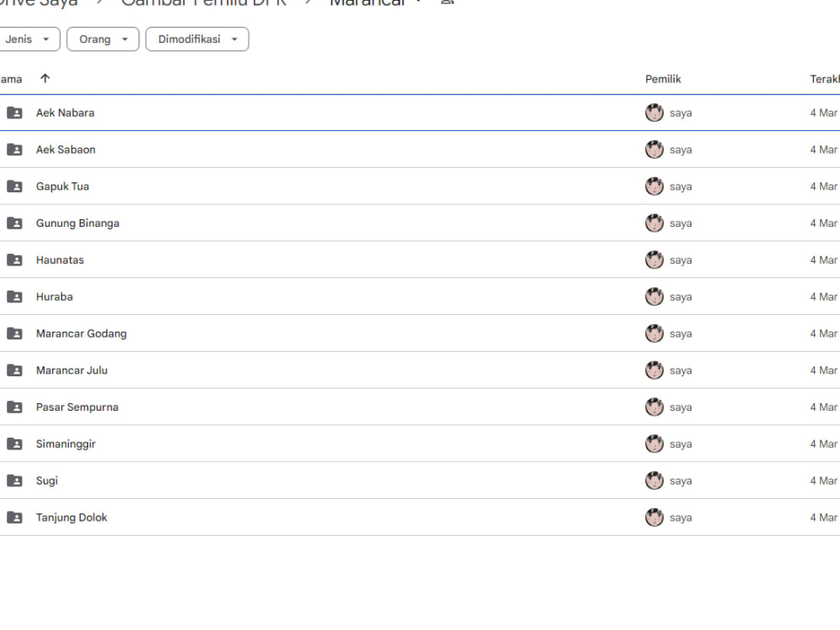The width and height of the screenshot is (840, 630).
Task: Select the Sugi folder name
Action: (47, 481)
